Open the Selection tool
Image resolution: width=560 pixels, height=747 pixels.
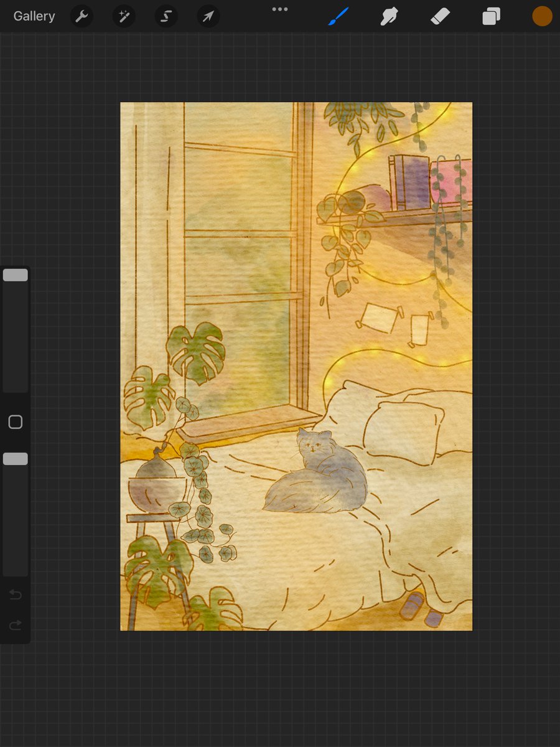click(166, 16)
